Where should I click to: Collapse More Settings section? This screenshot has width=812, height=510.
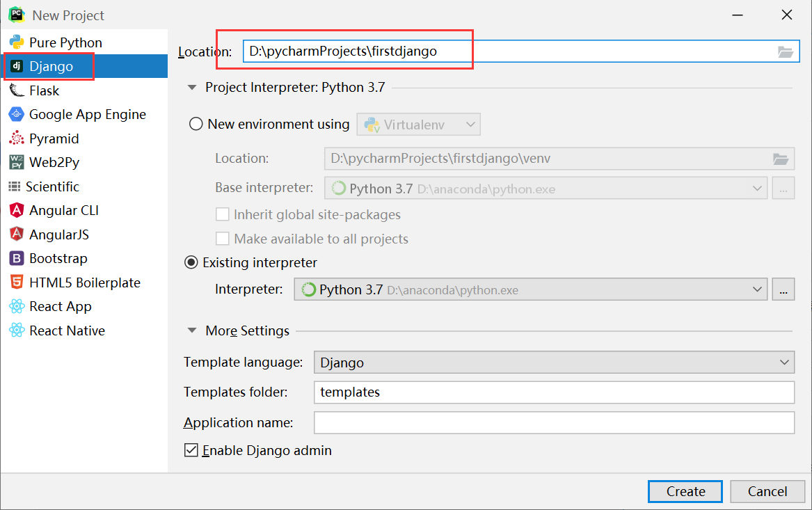pyautogui.click(x=192, y=330)
